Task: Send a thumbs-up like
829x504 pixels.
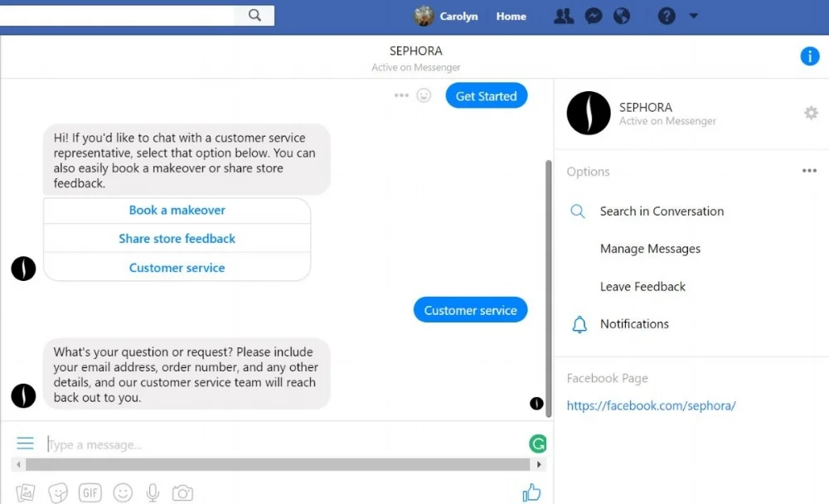Action: pos(531,492)
